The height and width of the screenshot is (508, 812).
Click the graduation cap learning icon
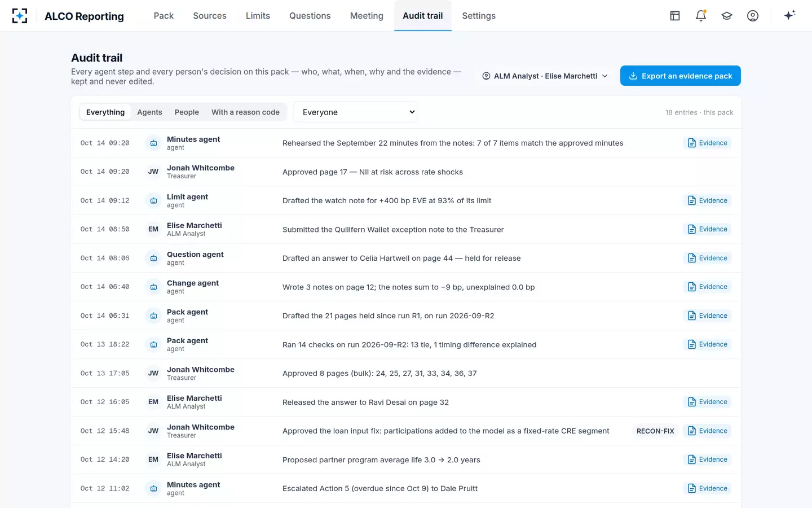[x=727, y=16]
